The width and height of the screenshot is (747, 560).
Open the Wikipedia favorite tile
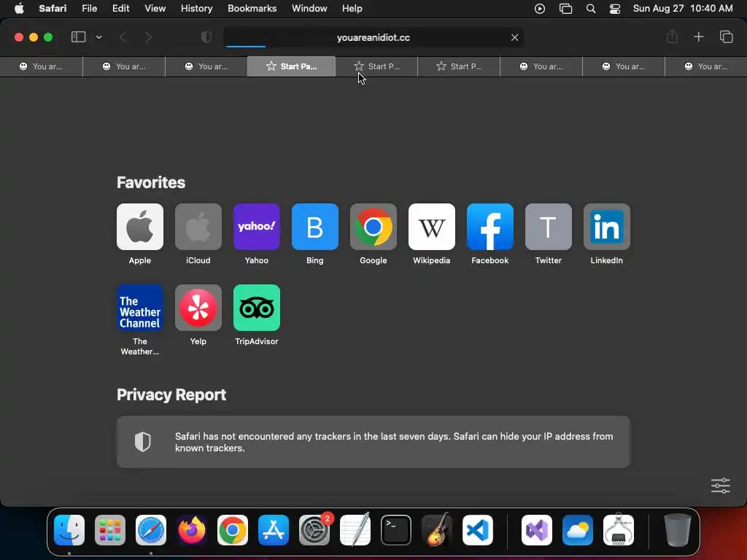tap(432, 227)
